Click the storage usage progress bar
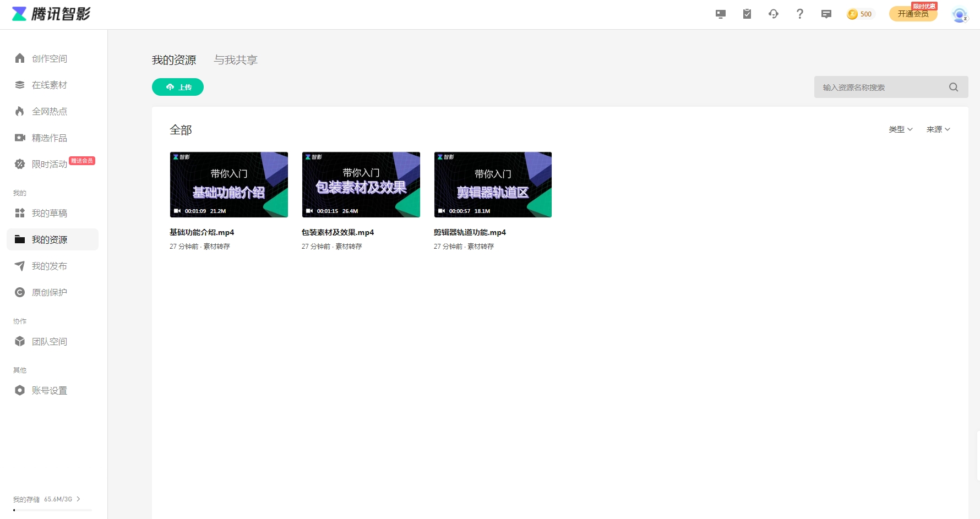Image resolution: width=980 pixels, height=519 pixels. [52, 510]
